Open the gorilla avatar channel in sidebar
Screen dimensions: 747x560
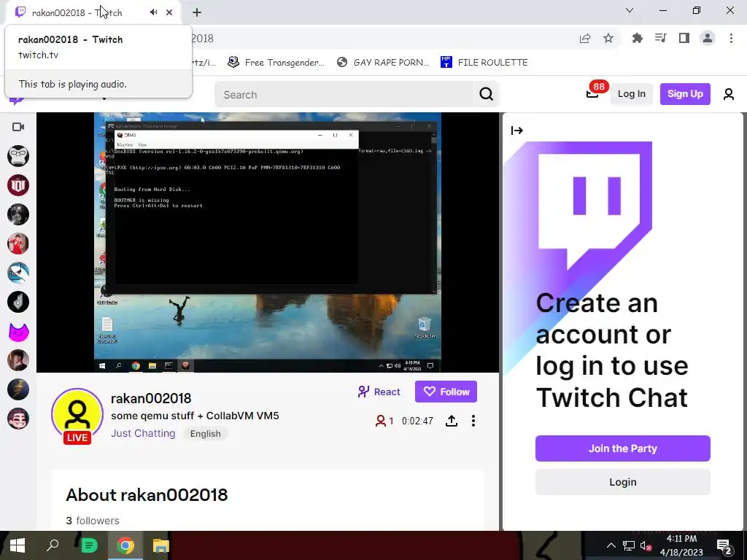click(x=18, y=156)
